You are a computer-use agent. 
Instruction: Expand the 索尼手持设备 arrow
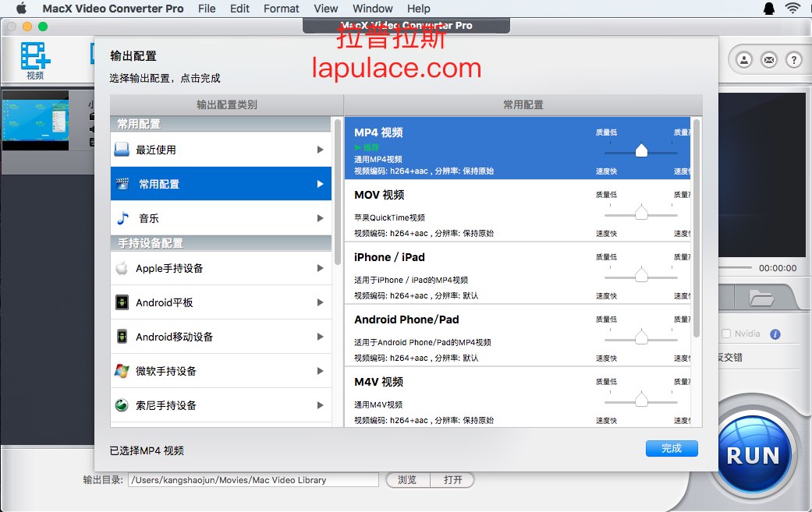[320, 405]
